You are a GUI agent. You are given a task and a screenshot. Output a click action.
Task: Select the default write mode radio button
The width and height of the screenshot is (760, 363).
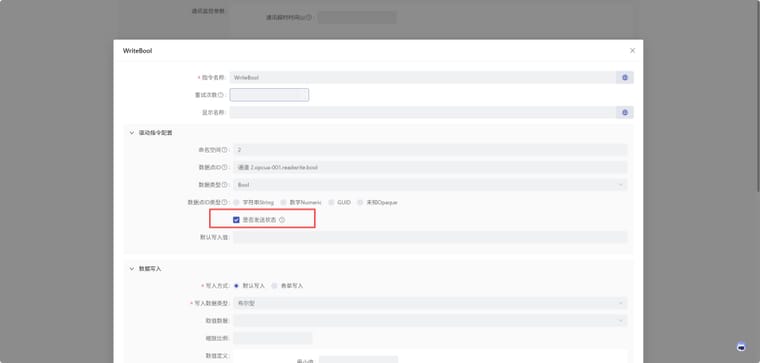coord(236,285)
